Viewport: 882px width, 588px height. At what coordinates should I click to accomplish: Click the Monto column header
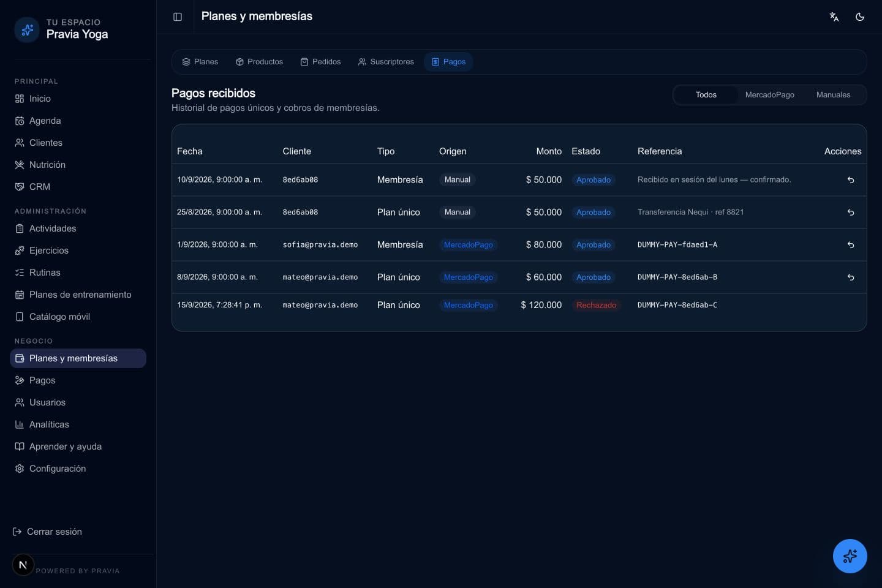(x=549, y=151)
